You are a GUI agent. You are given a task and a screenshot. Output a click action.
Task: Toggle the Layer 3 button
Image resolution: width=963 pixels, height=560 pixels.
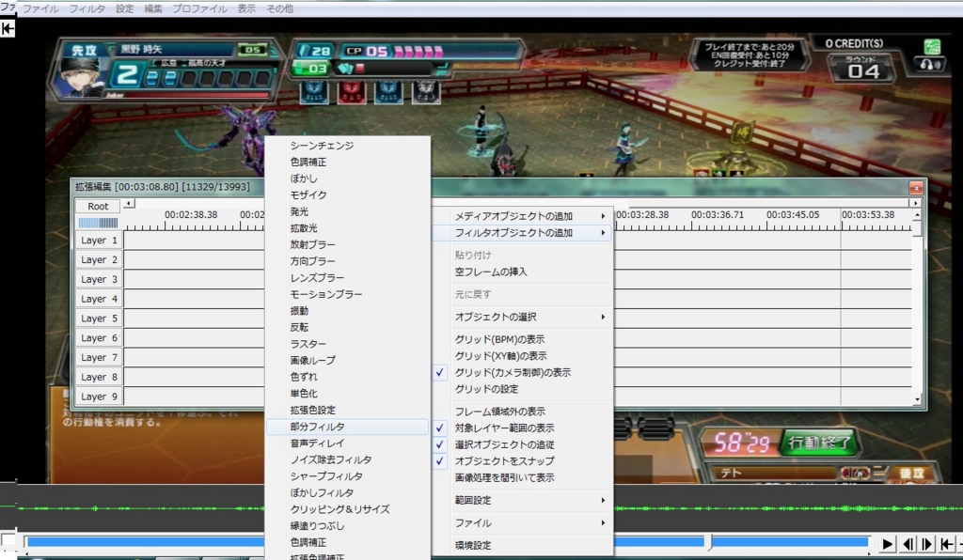pos(98,278)
